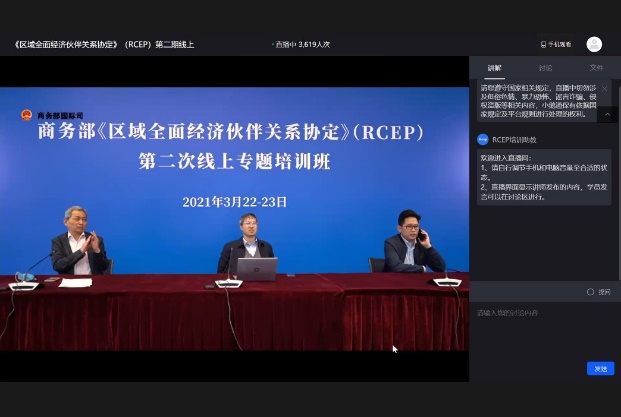Switch to the 文件 tab
The height and width of the screenshot is (417, 621).
pyautogui.click(x=596, y=68)
